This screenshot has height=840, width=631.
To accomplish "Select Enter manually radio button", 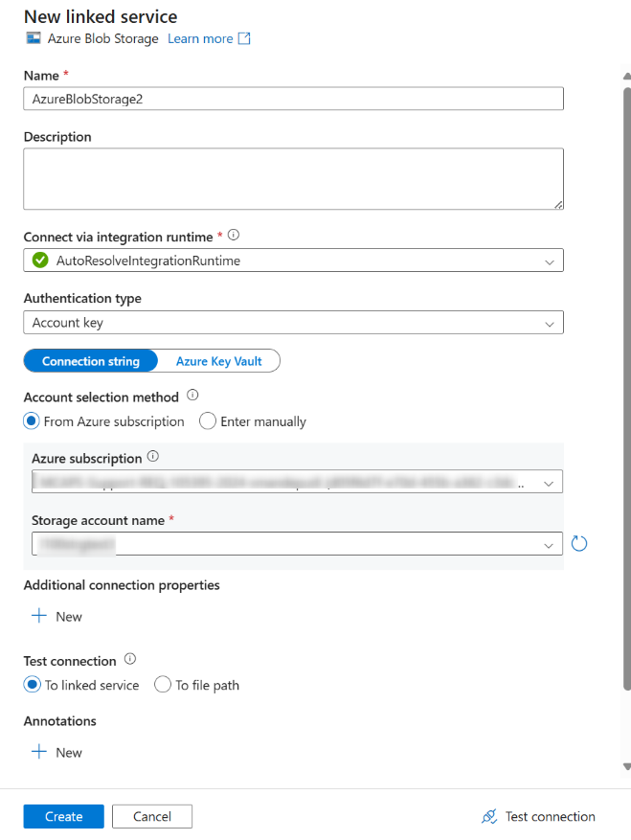I will click(x=208, y=421).
